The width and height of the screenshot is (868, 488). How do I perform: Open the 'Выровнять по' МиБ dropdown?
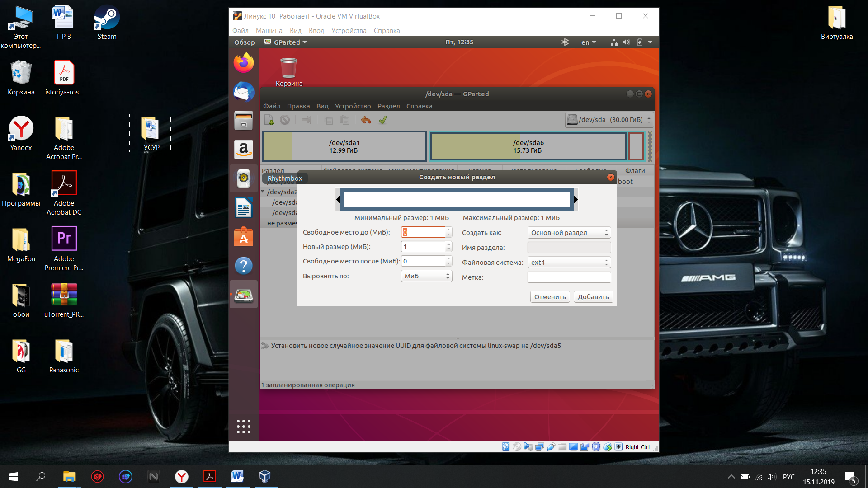pos(426,276)
